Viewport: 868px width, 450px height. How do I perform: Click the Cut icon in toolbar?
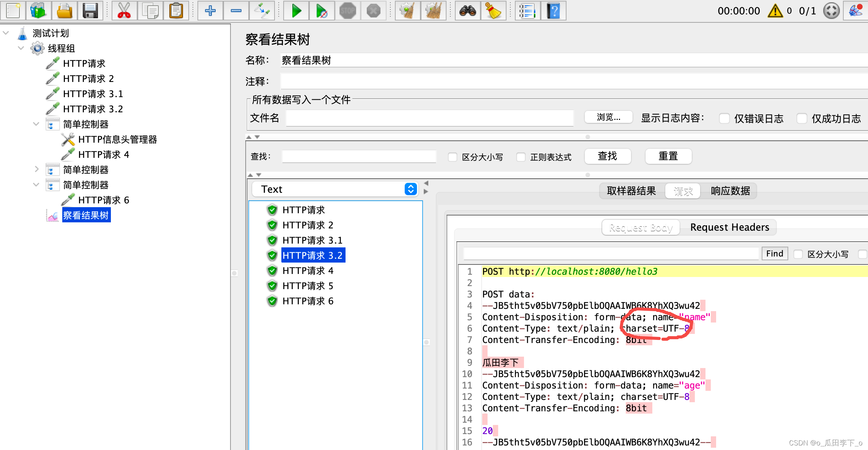coord(124,11)
